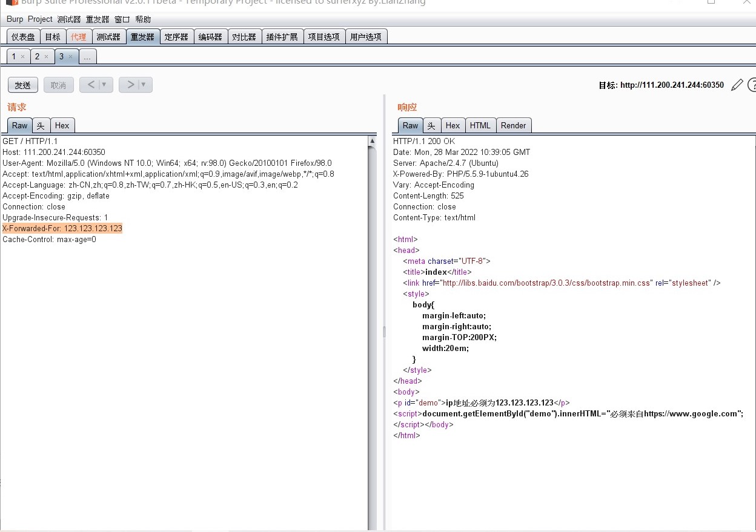Open the Burp menu

tap(15, 19)
